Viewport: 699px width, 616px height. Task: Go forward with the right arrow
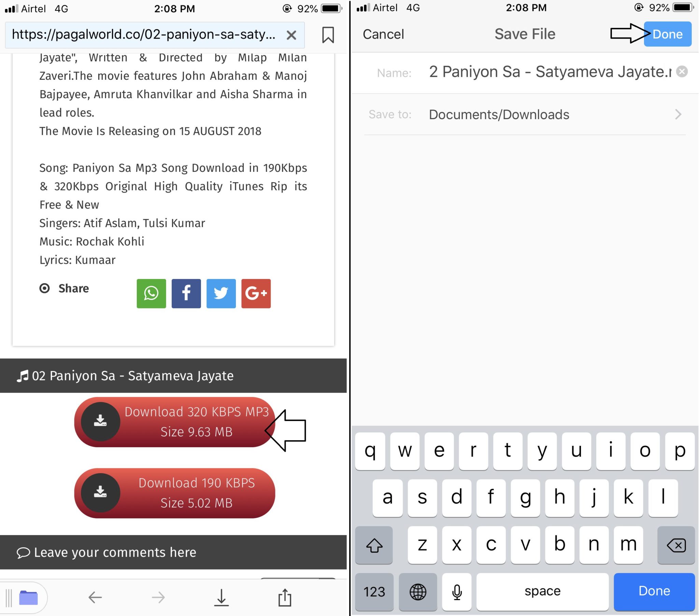pos(158,597)
